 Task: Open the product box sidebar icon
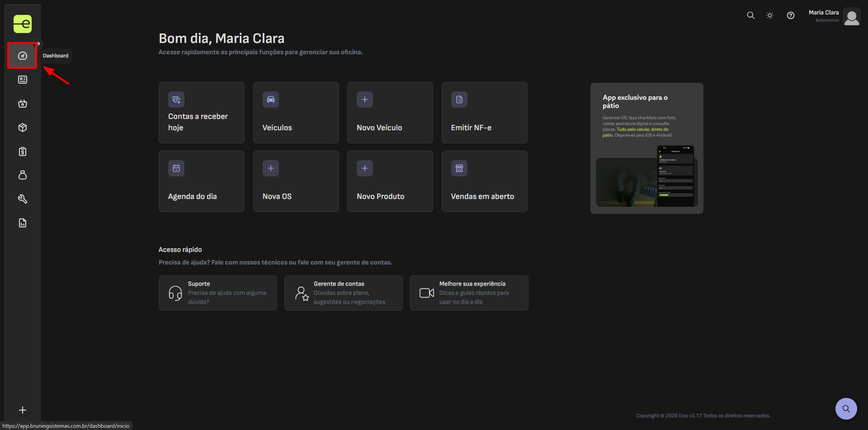pyautogui.click(x=23, y=128)
